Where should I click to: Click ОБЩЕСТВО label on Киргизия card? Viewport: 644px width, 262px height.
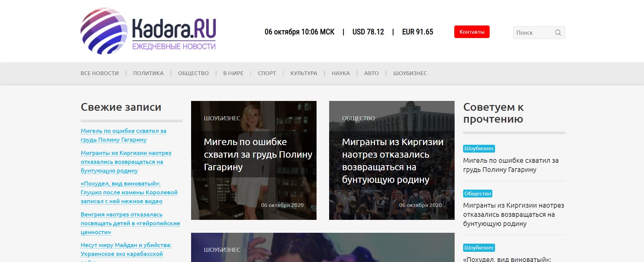pyautogui.click(x=358, y=118)
